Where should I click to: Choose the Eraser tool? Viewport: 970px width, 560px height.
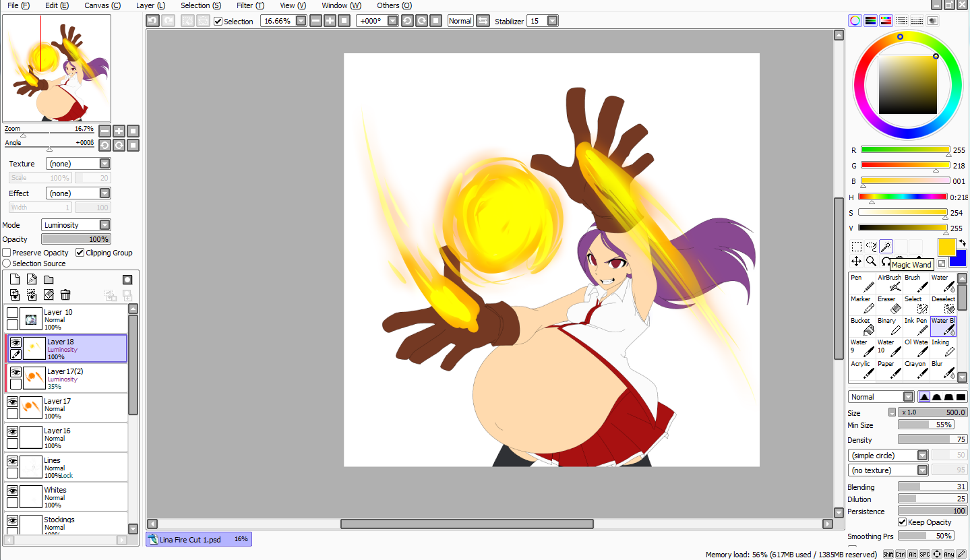click(x=889, y=305)
